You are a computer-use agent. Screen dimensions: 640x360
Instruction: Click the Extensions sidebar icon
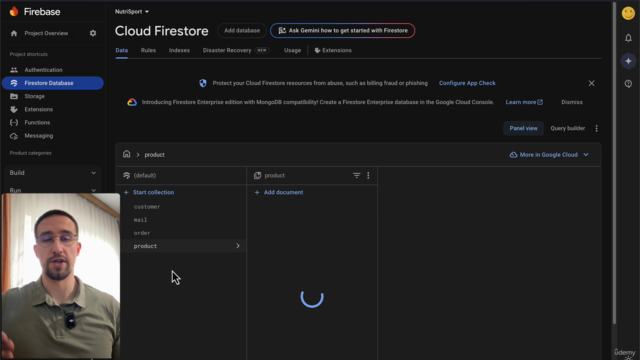tap(14, 109)
